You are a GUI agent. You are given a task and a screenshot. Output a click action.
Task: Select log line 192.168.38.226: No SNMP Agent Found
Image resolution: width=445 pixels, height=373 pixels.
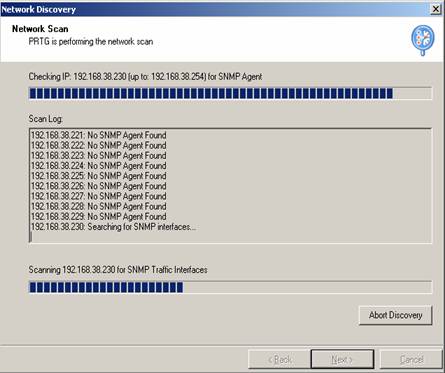99,186
